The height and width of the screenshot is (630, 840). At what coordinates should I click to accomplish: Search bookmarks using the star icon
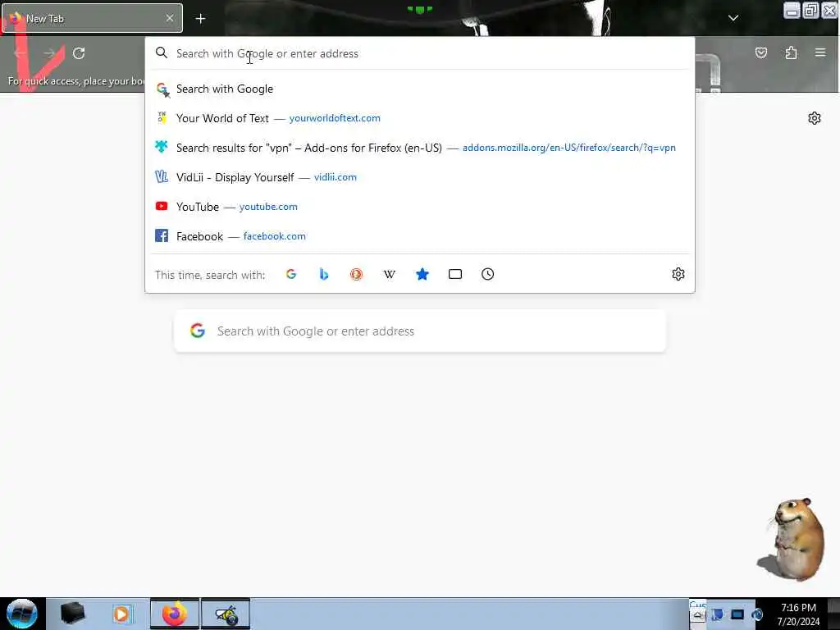[422, 274]
